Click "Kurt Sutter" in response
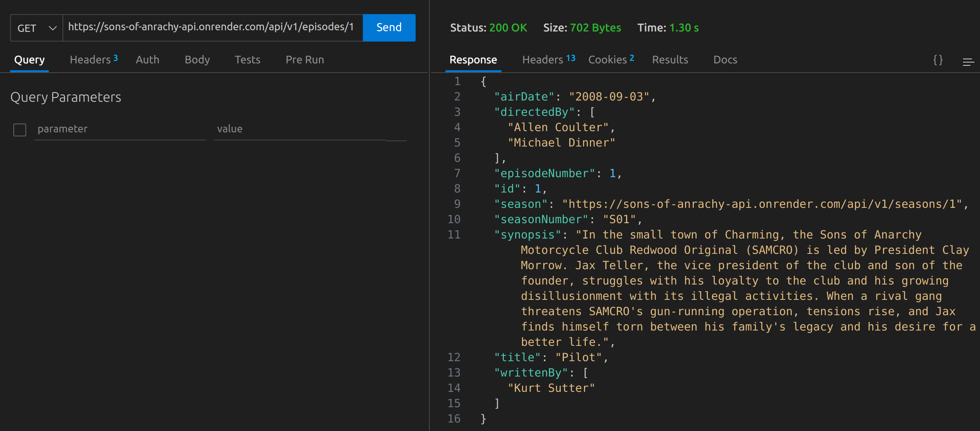This screenshot has height=431, width=980. (x=551, y=388)
